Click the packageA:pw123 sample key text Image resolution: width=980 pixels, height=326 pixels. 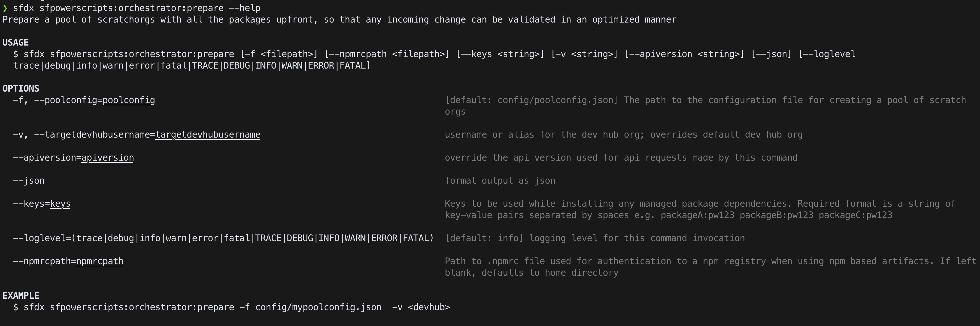click(697, 215)
